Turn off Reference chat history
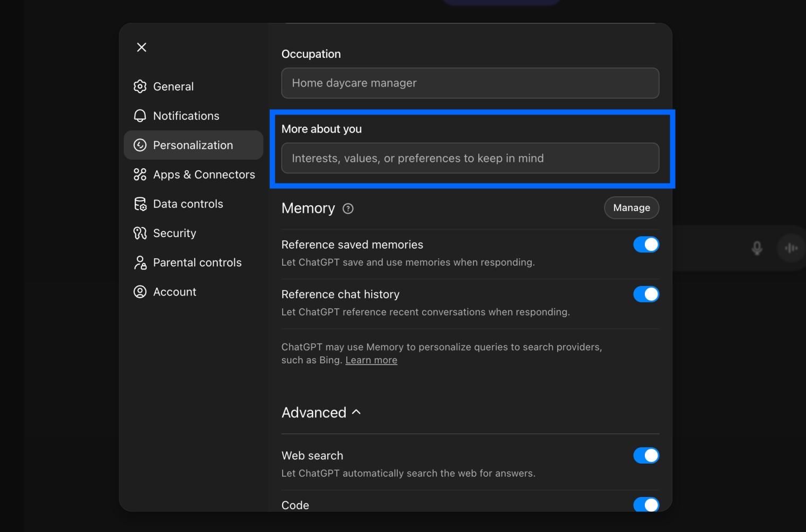This screenshot has height=532, width=806. [x=646, y=294]
